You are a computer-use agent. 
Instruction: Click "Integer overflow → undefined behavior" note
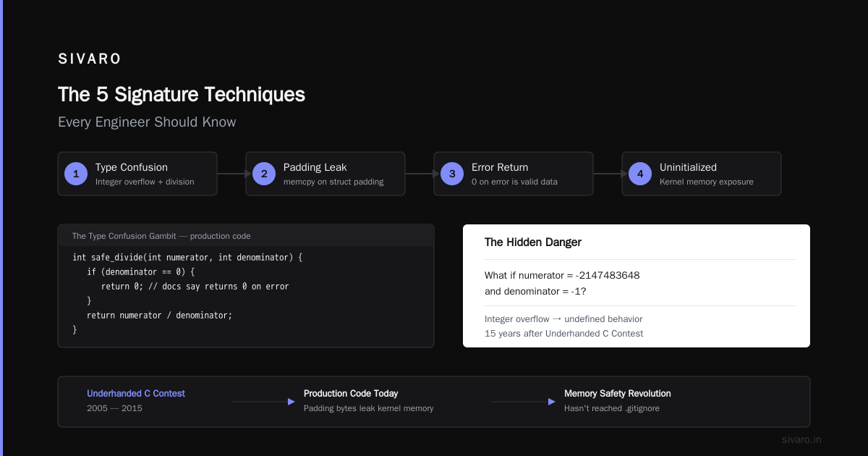pyautogui.click(x=563, y=319)
